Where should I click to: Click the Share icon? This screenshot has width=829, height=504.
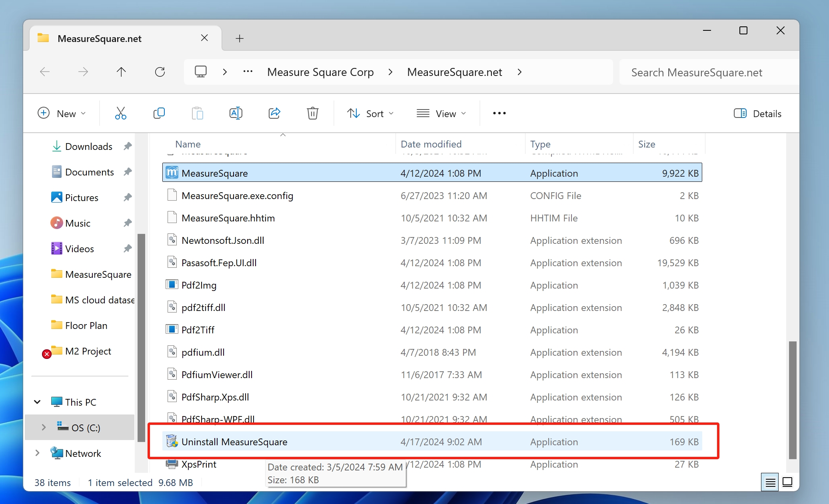[274, 114]
